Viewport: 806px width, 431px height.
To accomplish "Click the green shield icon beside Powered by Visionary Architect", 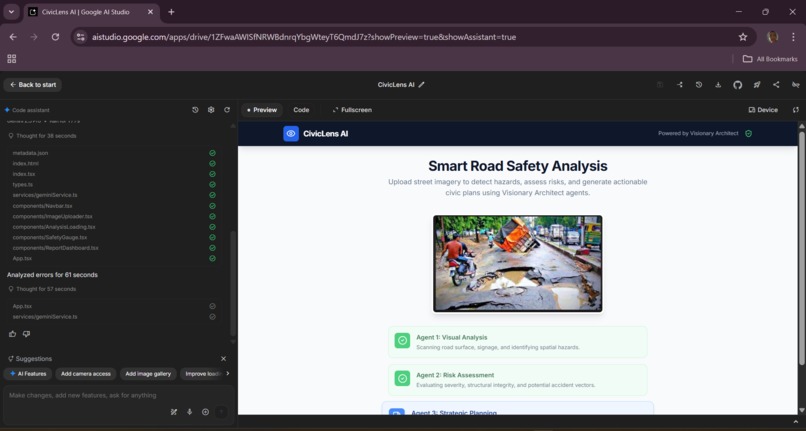I will click(x=748, y=134).
